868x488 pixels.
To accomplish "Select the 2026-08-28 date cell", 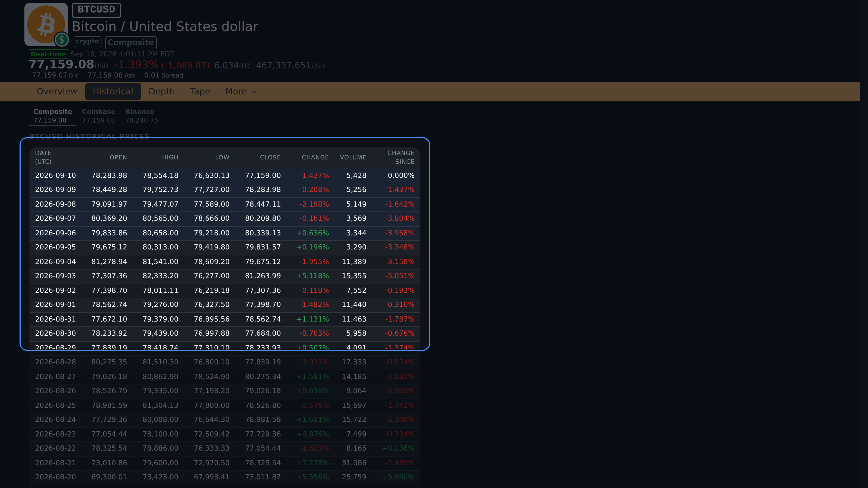I will (55, 362).
